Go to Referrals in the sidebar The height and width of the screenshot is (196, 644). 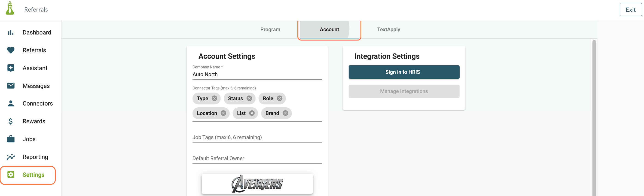tap(31, 50)
